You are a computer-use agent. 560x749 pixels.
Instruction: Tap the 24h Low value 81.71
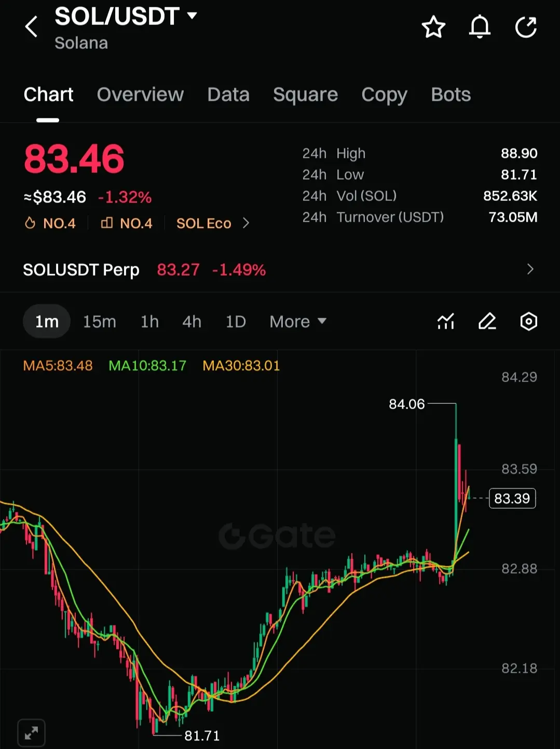tap(519, 174)
